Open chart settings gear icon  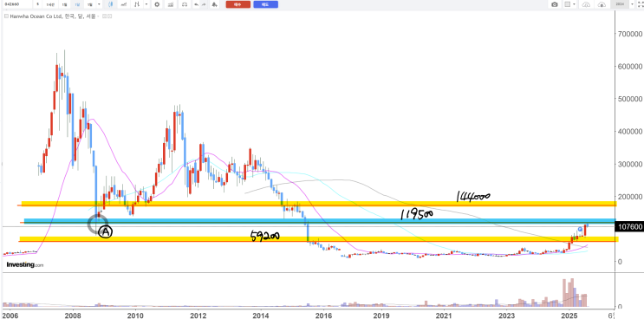[x=157, y=4]
